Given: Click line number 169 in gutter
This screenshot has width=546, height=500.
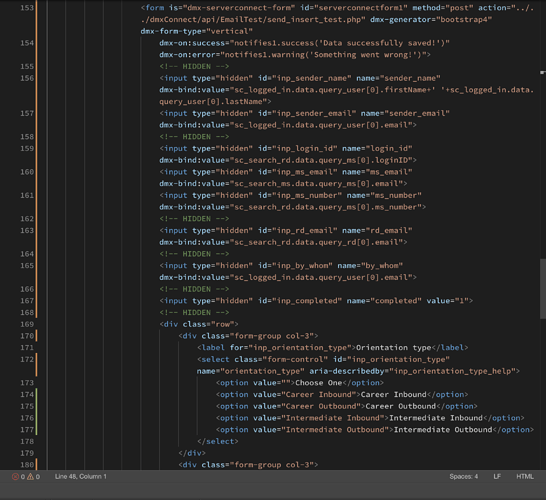Looking at the screenshot, I should pos(27,325).
